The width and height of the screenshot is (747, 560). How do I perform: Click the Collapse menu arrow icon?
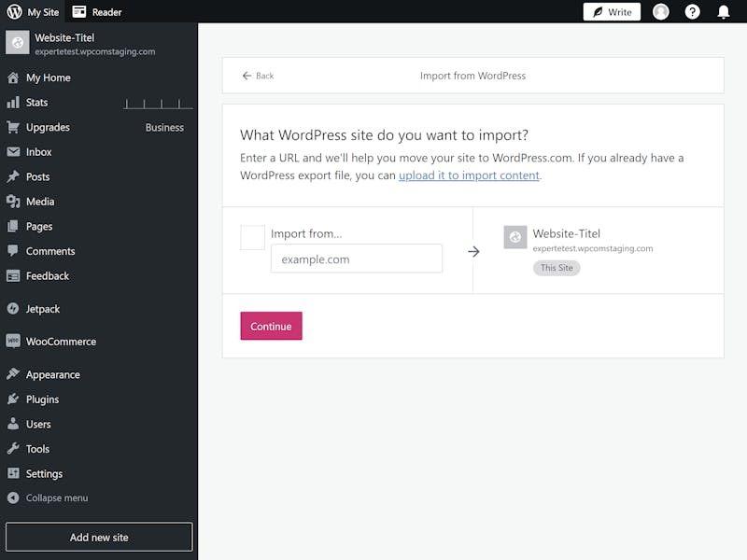[13, 497]
